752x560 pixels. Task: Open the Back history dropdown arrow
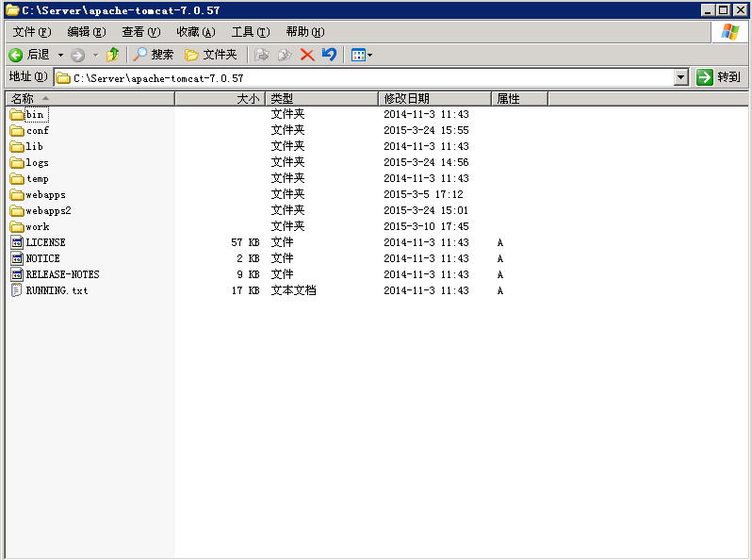(x=60, y=56)
